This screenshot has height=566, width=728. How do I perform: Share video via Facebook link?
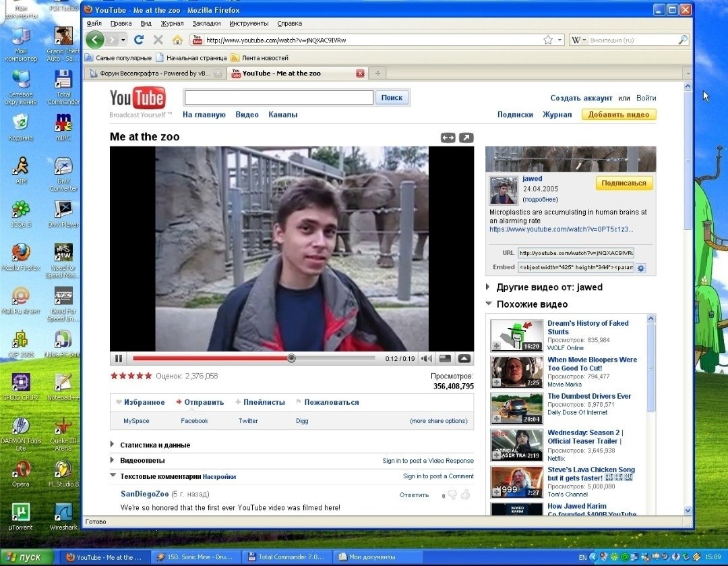(x=194, y=421)
